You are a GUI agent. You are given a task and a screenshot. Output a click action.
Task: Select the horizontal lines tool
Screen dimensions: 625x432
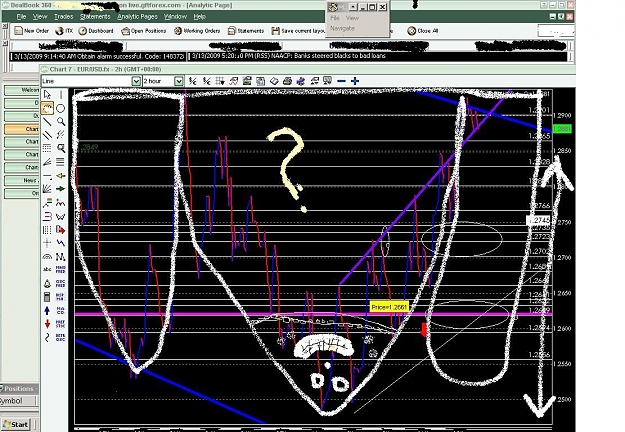61,162
